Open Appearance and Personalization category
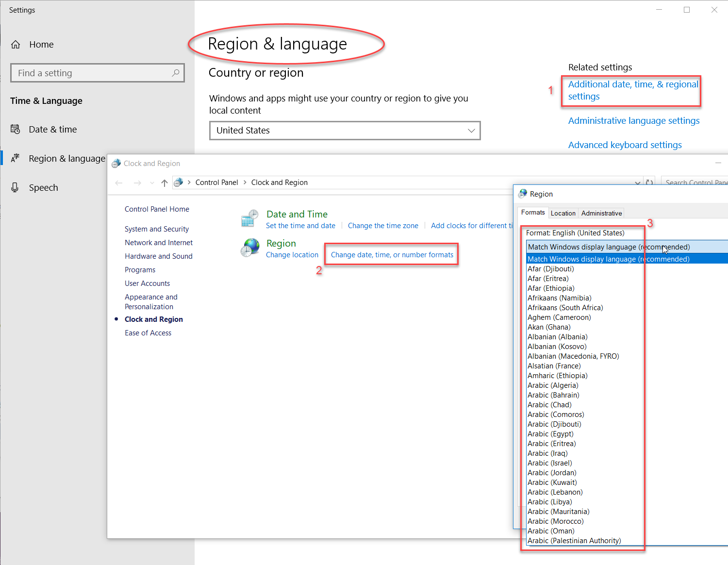 tap(151, 302)
